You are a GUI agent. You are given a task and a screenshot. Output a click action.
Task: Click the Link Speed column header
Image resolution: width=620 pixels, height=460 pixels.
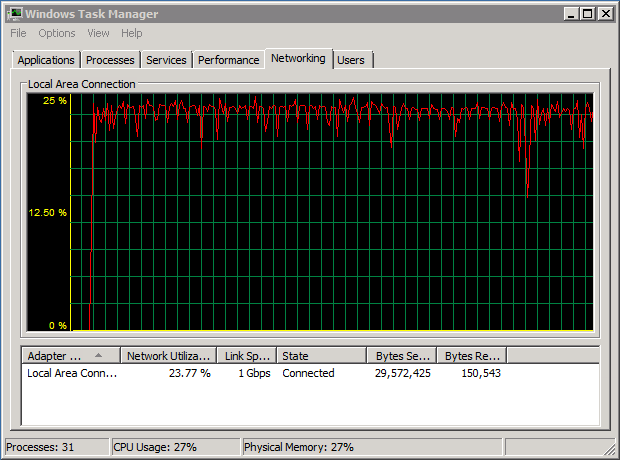click(245, 355)
